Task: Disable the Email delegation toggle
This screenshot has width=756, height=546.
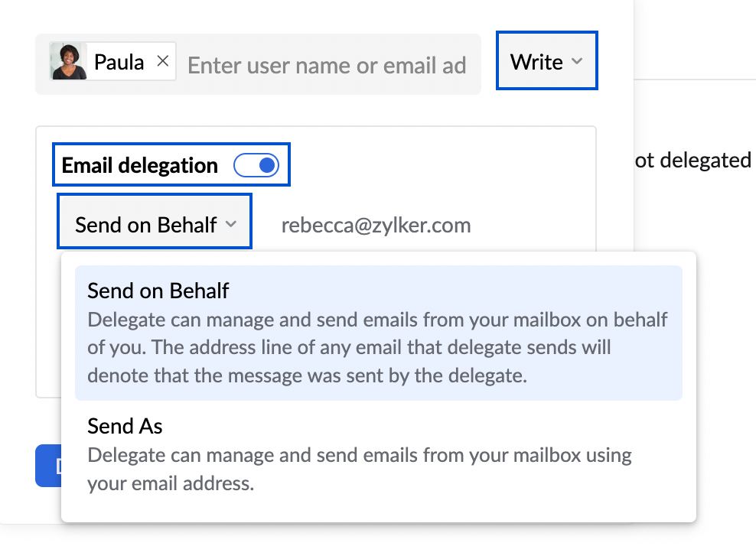Action: (256, 164)
